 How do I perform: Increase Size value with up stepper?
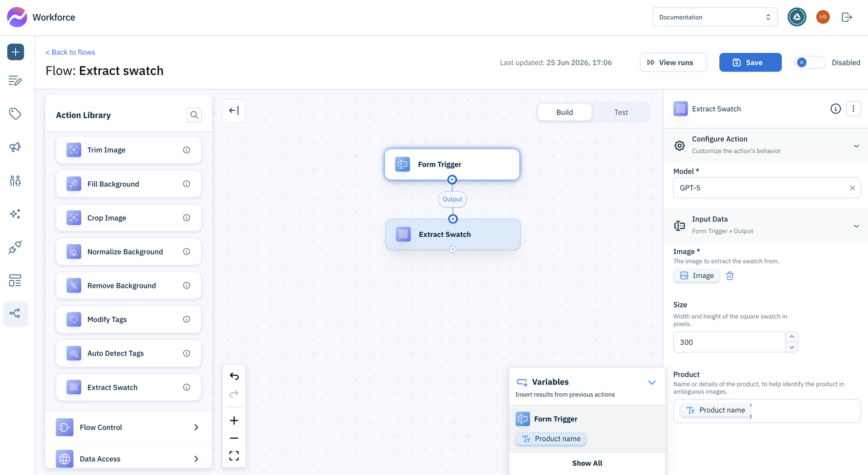click(x=792, y=337)
